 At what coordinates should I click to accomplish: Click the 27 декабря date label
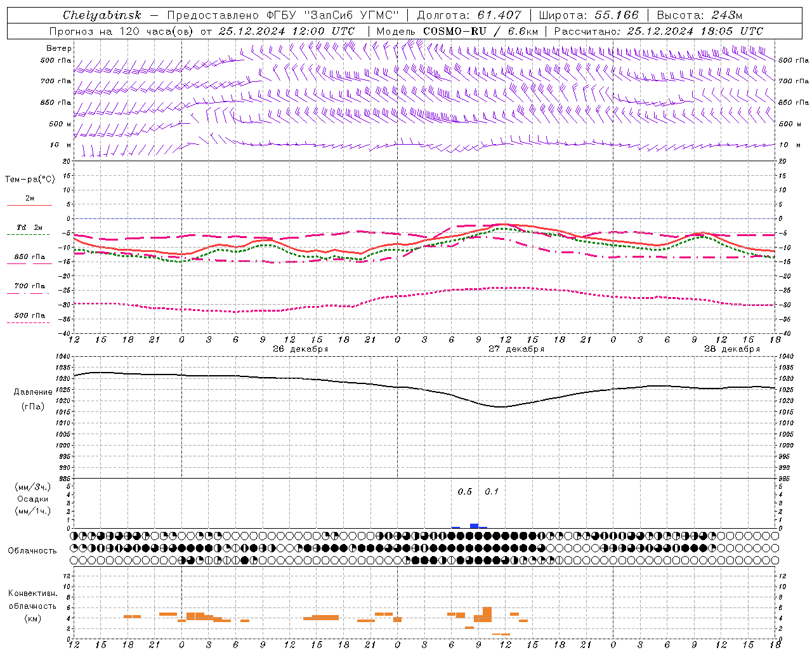516,349
